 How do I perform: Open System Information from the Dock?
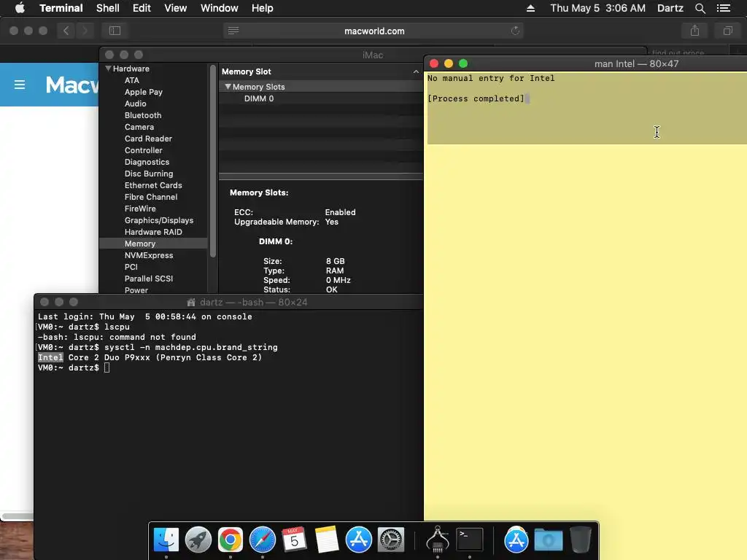(x=438, y=540)
